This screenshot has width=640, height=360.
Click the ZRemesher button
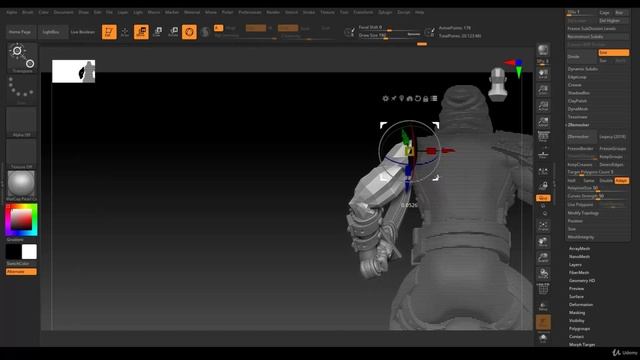582,137
